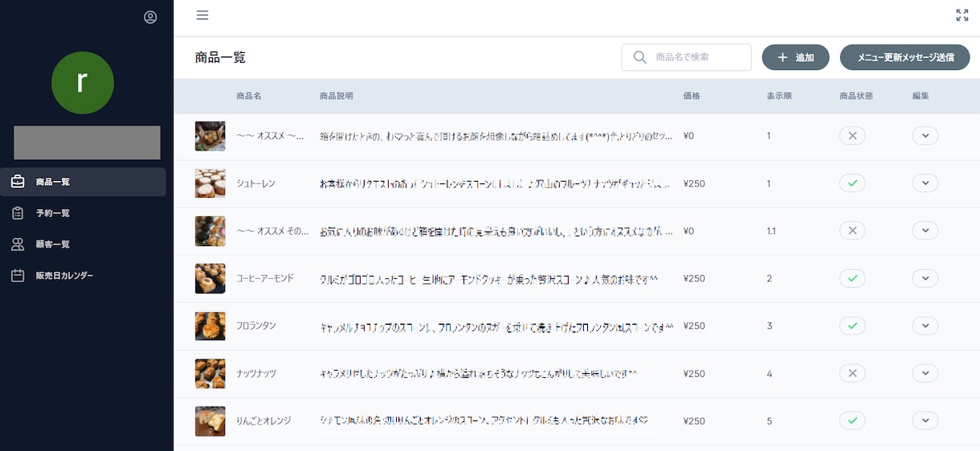Toggle product status for フロランタン
Screen dimensions: 980x451
[x=852, y=326]
